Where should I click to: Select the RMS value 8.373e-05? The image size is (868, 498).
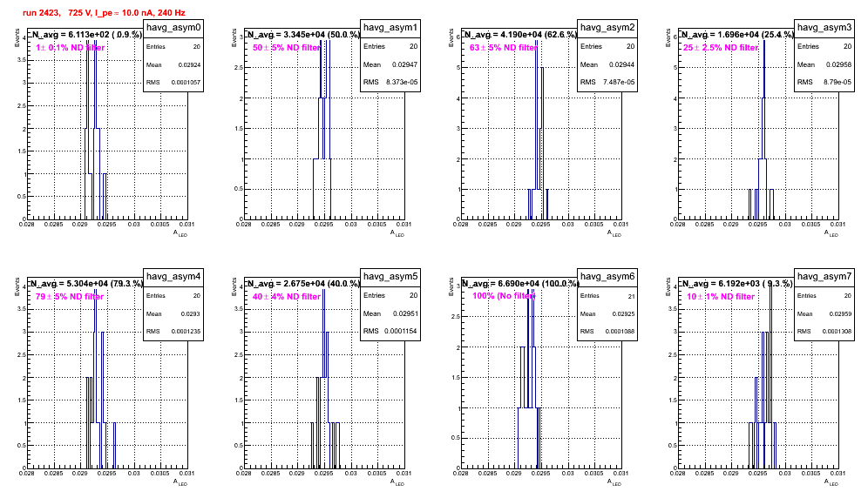pos(402,83)
